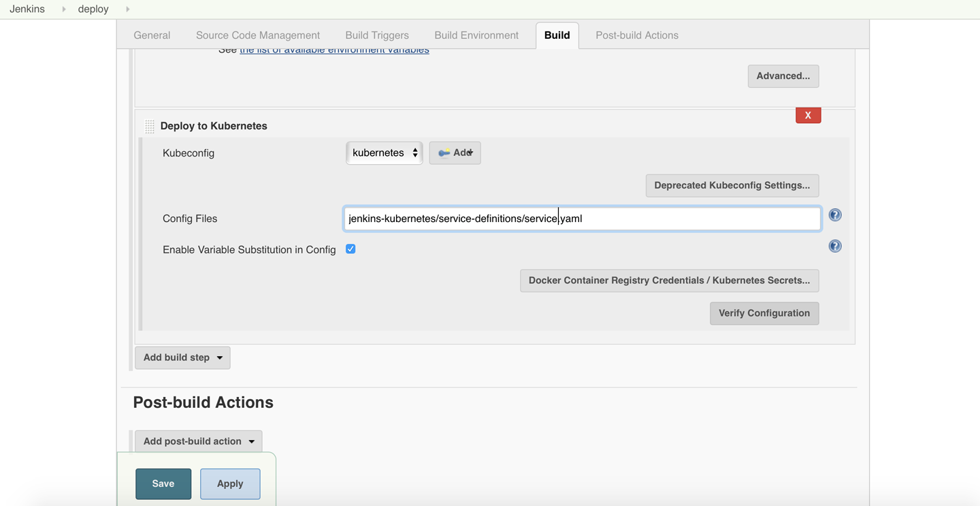Image resolution: width=980 pixels, height=506 pixels.
Task: Click the Verify Configuration button
Action: click(x=764, y=313)
